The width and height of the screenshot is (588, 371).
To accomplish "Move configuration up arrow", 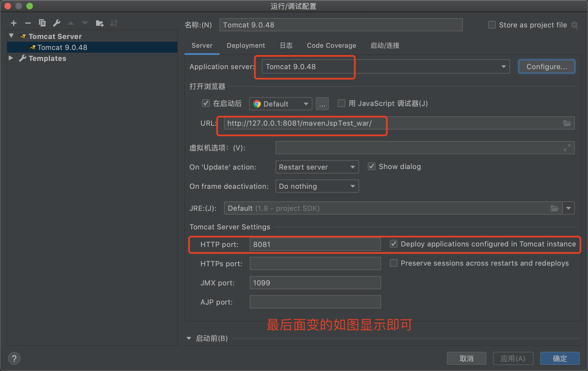I will 71,23.
